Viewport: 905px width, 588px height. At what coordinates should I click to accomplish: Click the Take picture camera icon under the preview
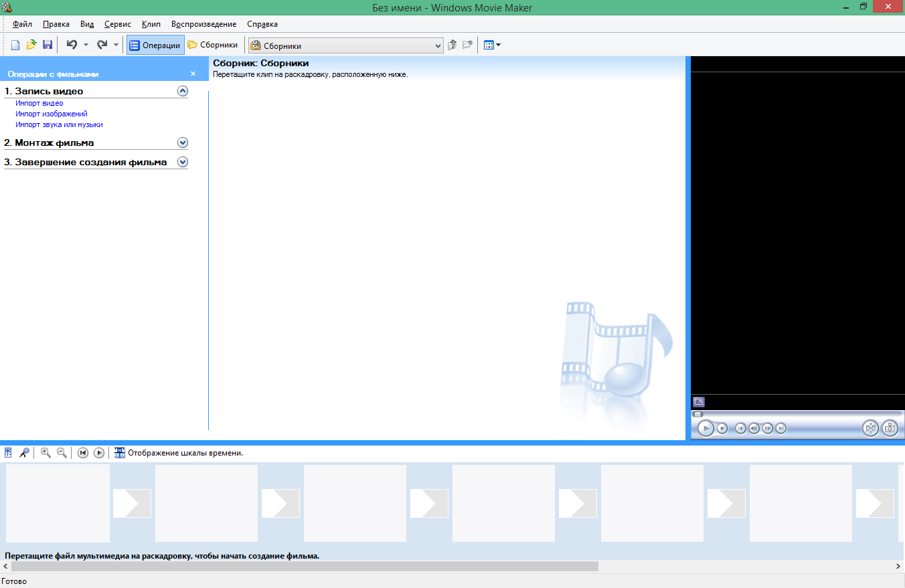[890, 429]
